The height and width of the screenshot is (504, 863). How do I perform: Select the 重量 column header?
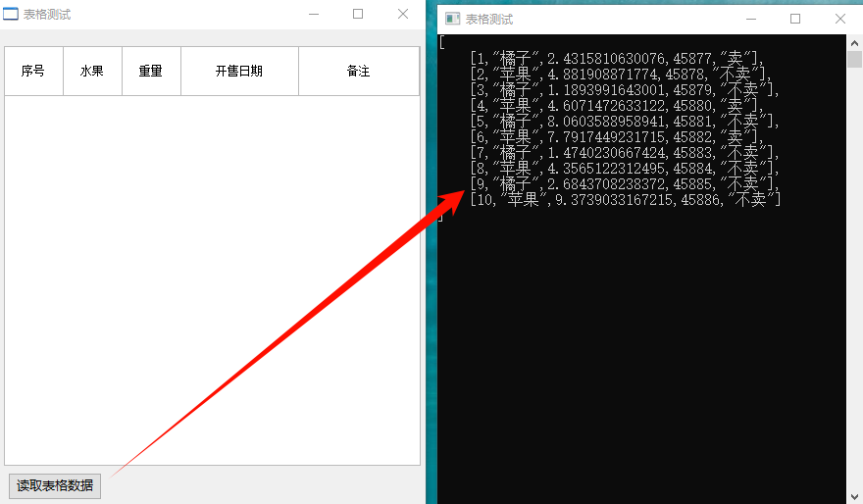[151, 71]
